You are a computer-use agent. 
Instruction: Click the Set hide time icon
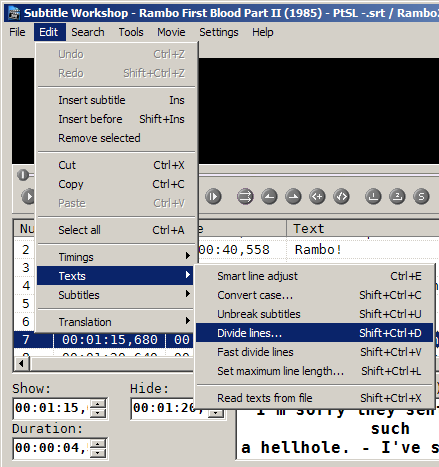(293, 196)
